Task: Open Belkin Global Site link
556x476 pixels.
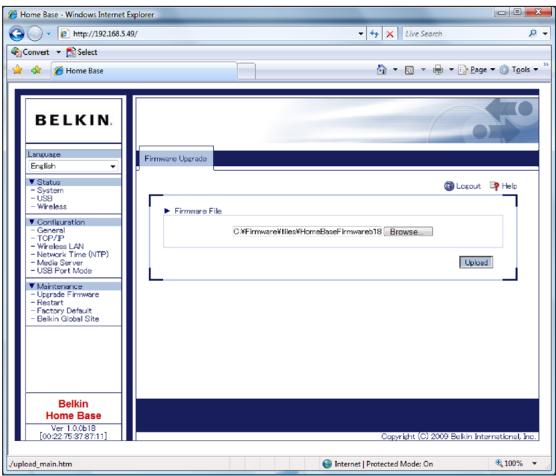Action: pos(68,319)
